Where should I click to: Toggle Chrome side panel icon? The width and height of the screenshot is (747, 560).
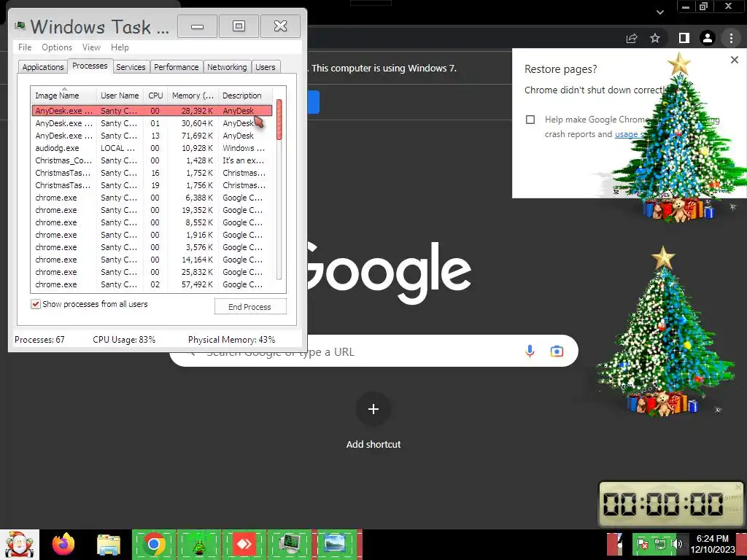[684, 38]
